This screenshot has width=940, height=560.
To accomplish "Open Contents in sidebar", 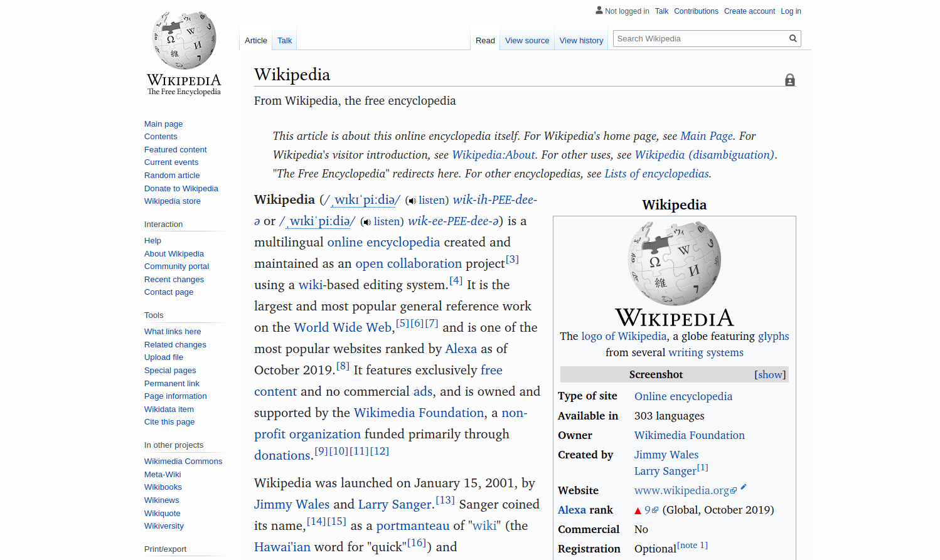I will pyautogui.click(x=161, y=137).
